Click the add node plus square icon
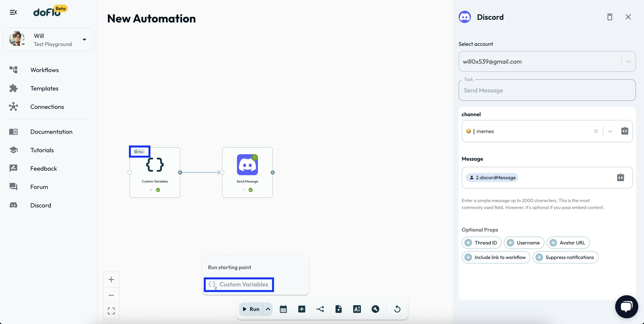644x324 pixels. (x=301, y=309)
